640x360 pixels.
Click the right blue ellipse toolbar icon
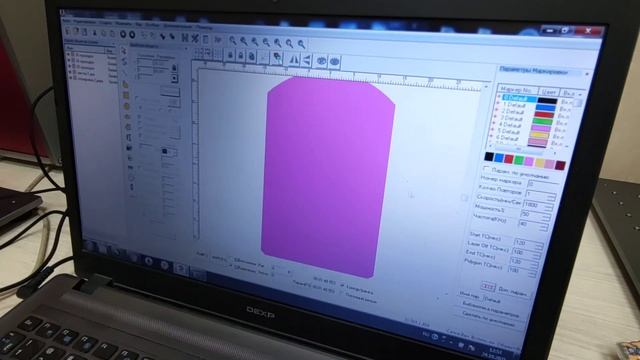coord(334,62)
